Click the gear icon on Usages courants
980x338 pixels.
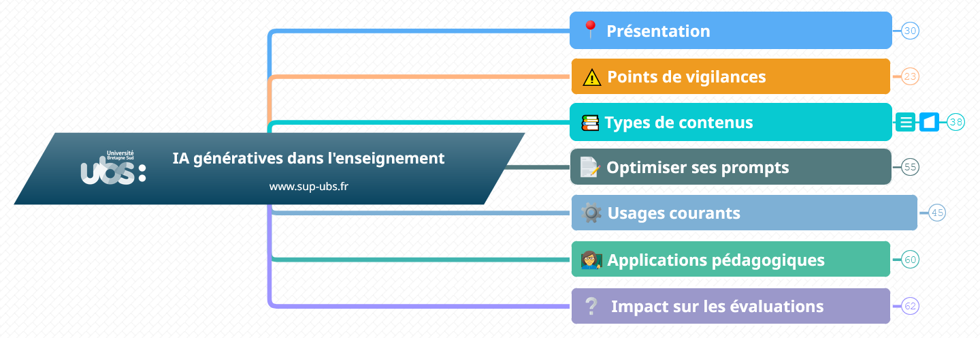(x=591, y=213)
